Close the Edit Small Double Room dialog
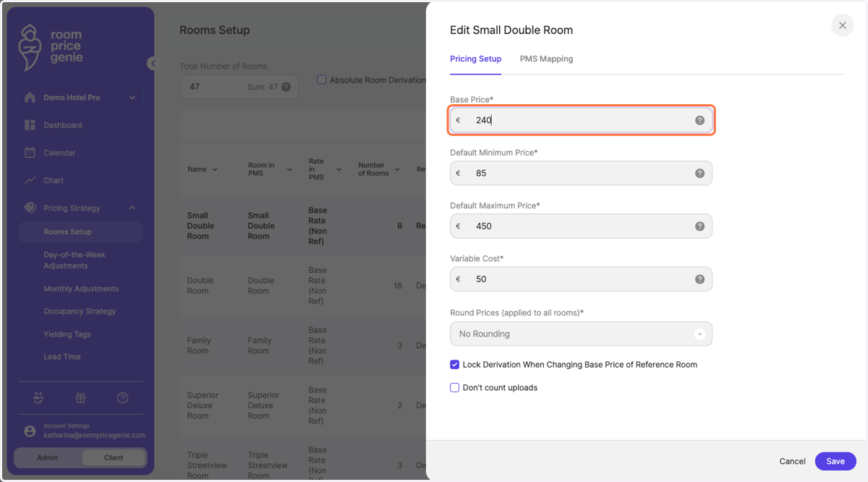 (842, 25)
